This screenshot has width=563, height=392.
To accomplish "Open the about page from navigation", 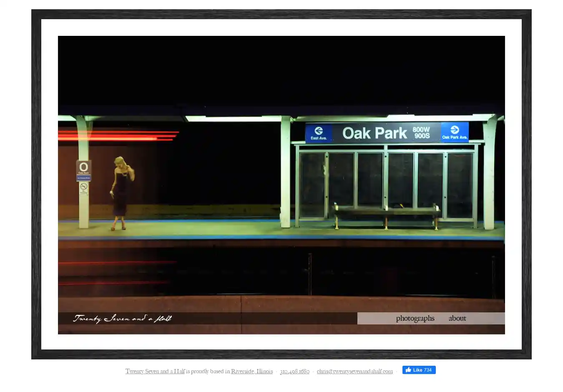I will point(457,318).
